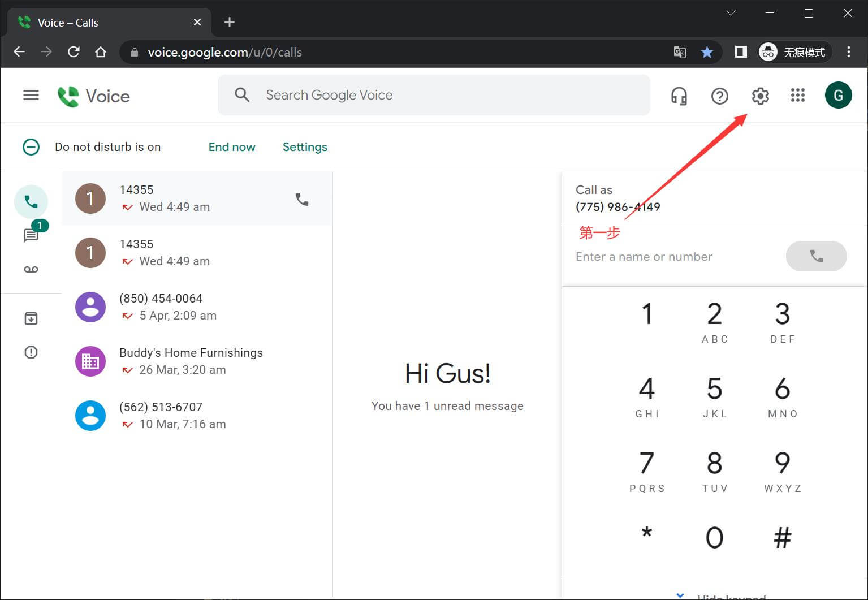Click the Search Google Voice box
Image resolution: width=868 pixels, height=600 pixels.
[441, 95]
